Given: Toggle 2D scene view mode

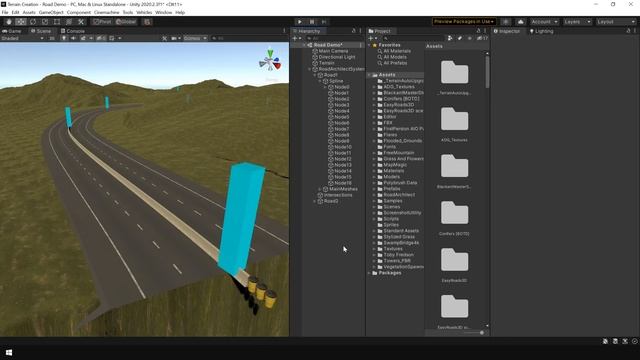Looking at the screenshot, I should tap(52, 38).
